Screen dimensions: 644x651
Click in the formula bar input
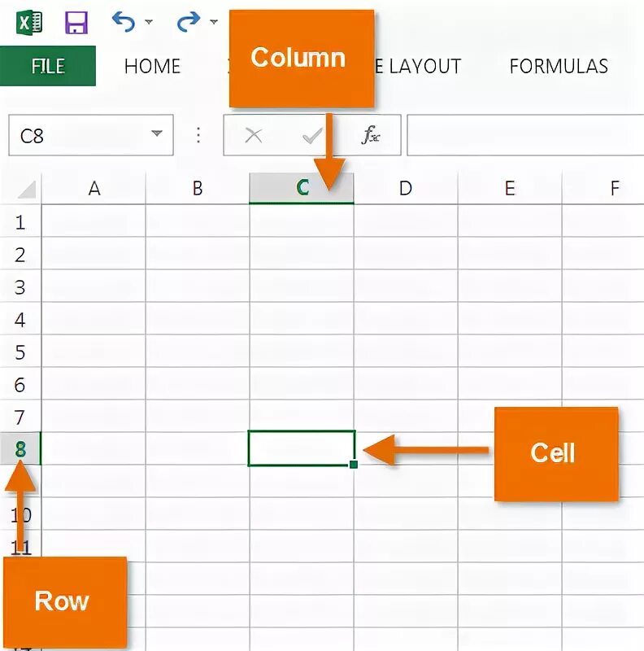click(525, 135)
